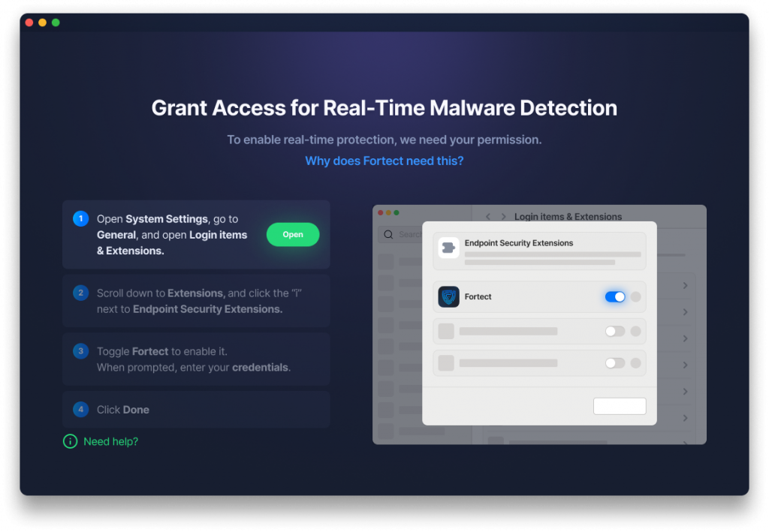Click the magnifier icon in illustrated search

click(388, 234)
